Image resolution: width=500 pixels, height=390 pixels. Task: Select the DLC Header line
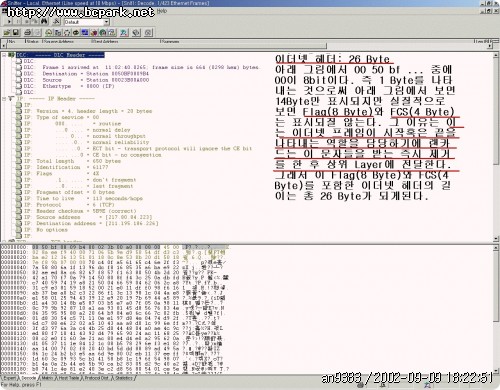click(x=60, y=55)
